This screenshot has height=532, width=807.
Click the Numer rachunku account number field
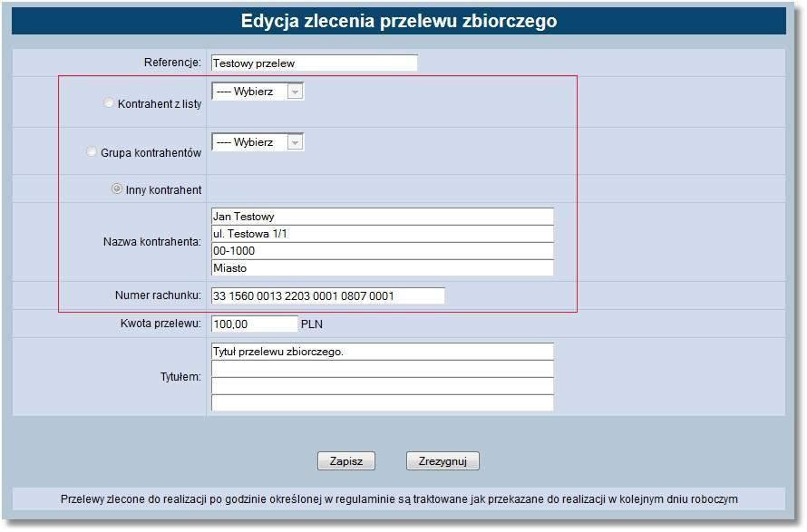coord(328,295)
